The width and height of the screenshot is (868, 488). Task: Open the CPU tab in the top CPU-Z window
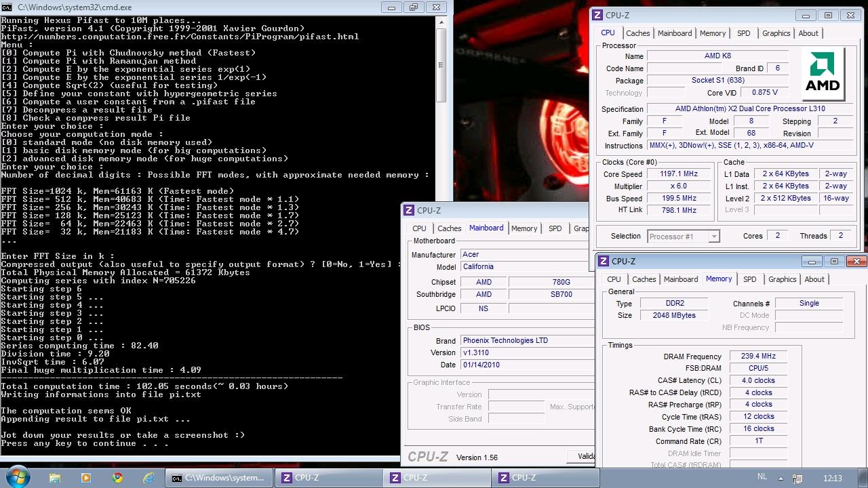(x=608, y=33)
